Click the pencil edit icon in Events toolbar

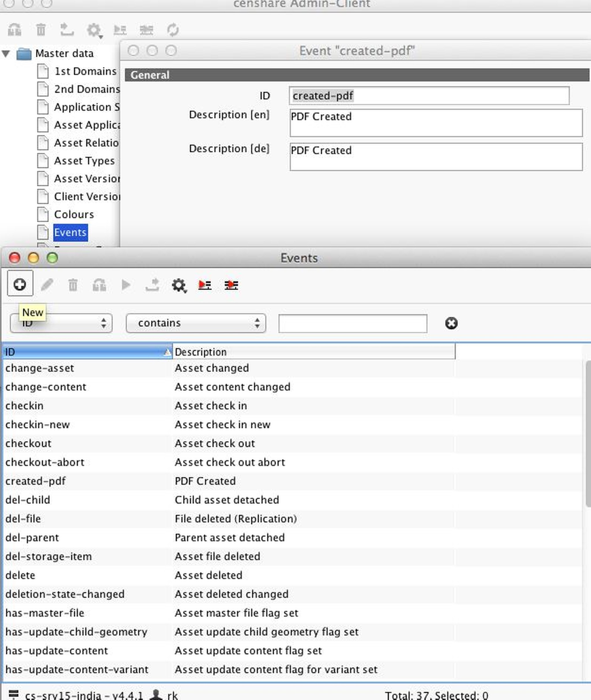pos(47,285)
